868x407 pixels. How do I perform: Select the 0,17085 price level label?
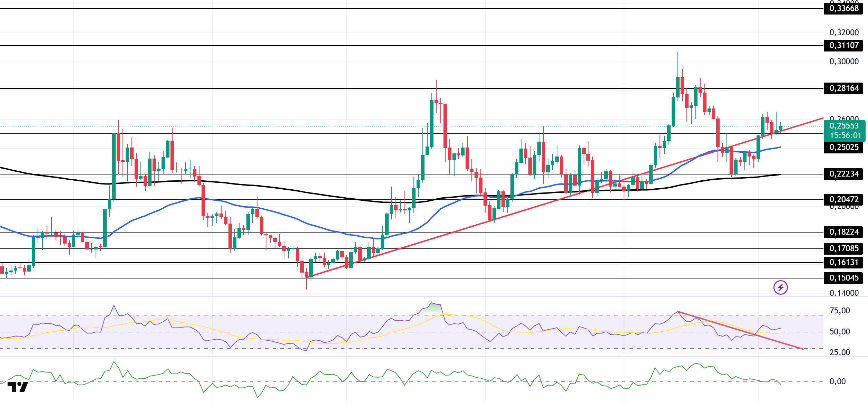click(843, 248)
